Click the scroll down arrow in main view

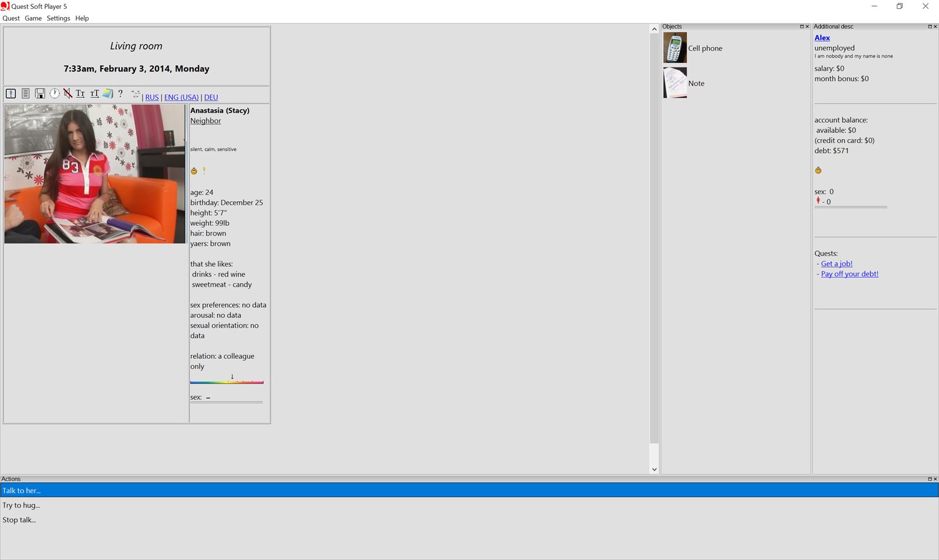(x=654, y=469)
